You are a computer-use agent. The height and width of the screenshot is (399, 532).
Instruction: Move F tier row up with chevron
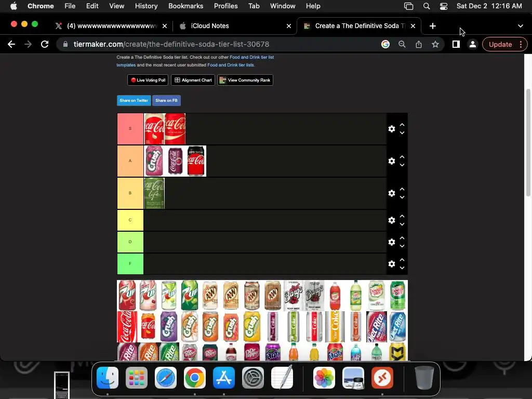pyautogui.click(x=402, y=260)
